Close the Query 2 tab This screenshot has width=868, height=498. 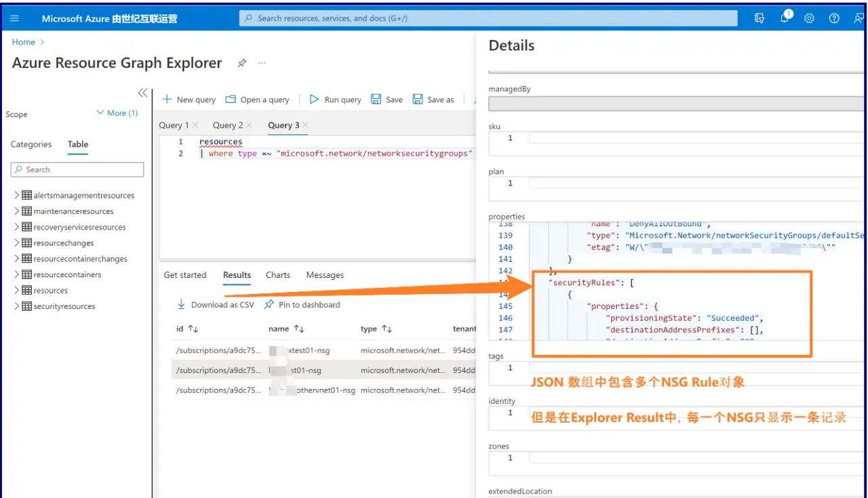[249, 125]
